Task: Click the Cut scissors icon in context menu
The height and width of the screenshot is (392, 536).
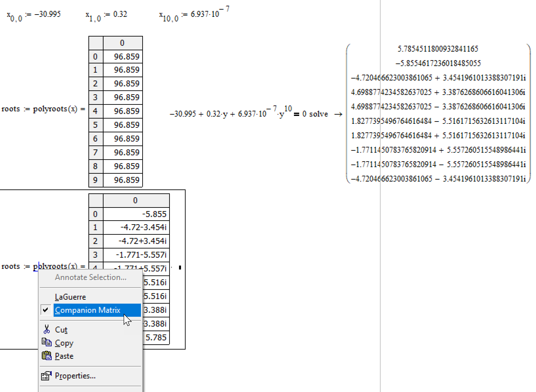Action: [47, 329]
